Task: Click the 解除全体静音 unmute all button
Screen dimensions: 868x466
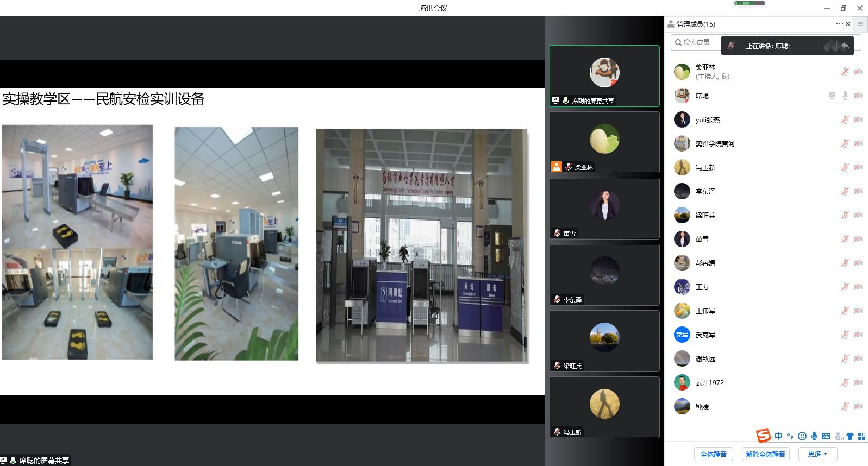Action: [765, 454]
